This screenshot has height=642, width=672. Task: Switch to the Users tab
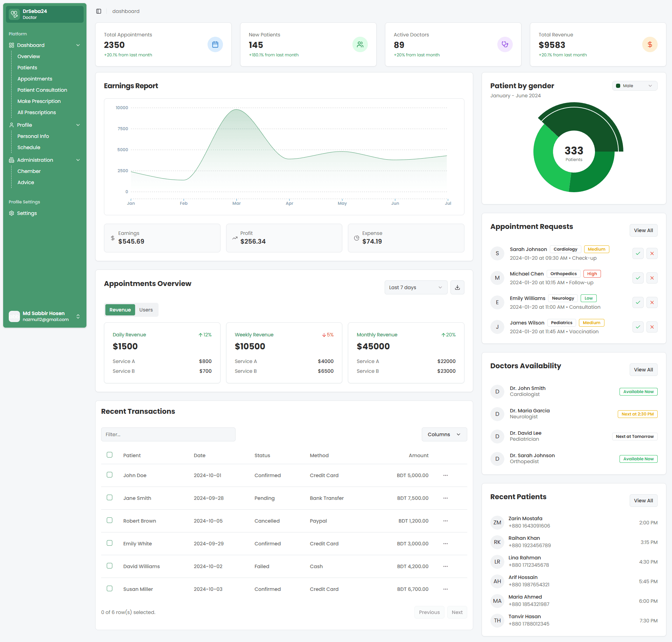(x=146, y=309)
